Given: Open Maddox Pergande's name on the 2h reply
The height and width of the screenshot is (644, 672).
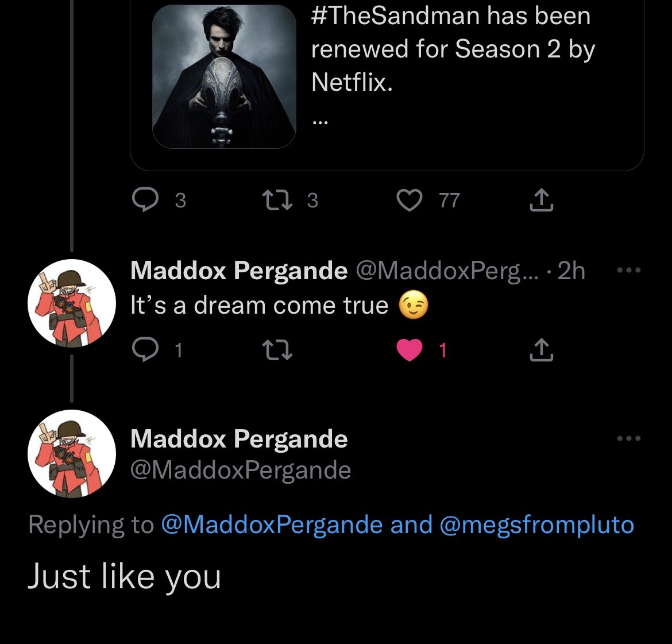Looking at the screenshot, I should (239, 271).
